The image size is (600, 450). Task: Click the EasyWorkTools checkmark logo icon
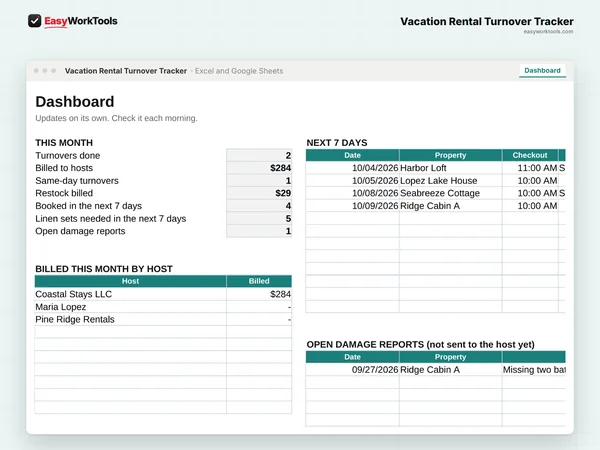point(34,21)
